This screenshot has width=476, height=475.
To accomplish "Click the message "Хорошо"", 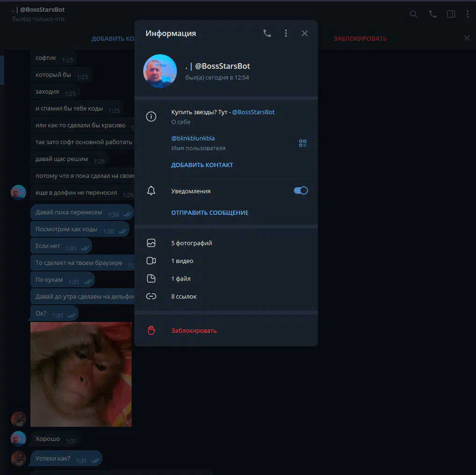I will 55,439.
